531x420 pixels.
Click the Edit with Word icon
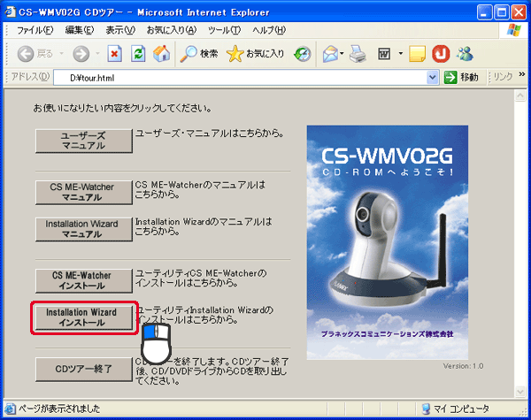tap(384, 53)
